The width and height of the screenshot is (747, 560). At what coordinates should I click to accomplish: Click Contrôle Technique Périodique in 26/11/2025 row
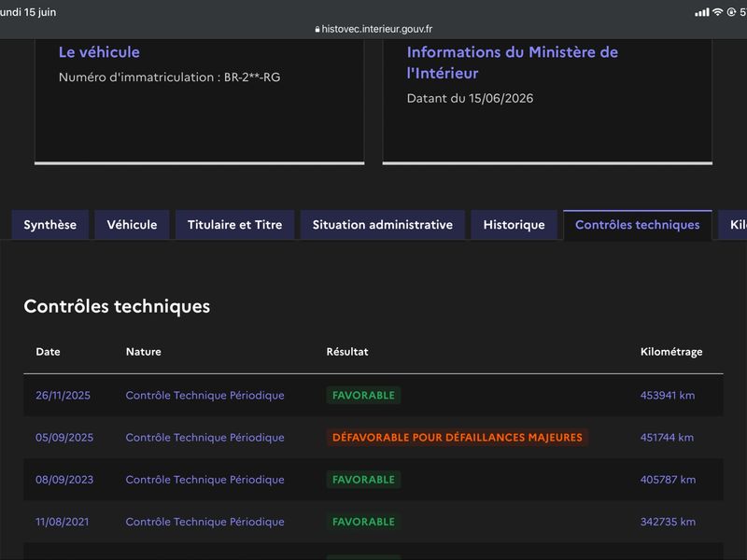coord(204,395)
